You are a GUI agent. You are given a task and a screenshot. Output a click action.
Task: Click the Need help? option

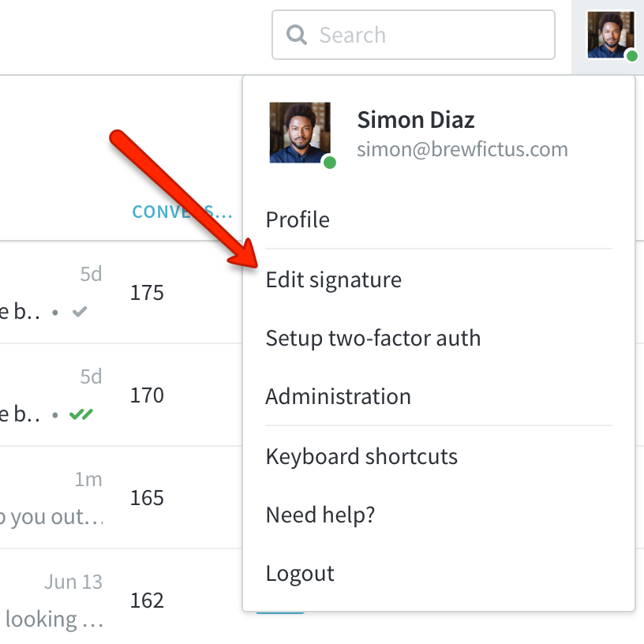320,515
